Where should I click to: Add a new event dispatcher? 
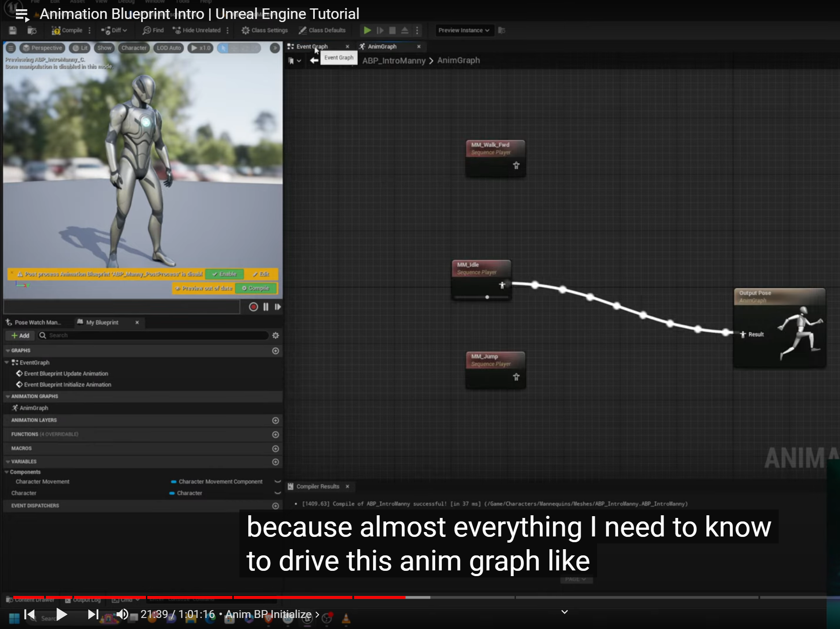[x=276, y=506]
